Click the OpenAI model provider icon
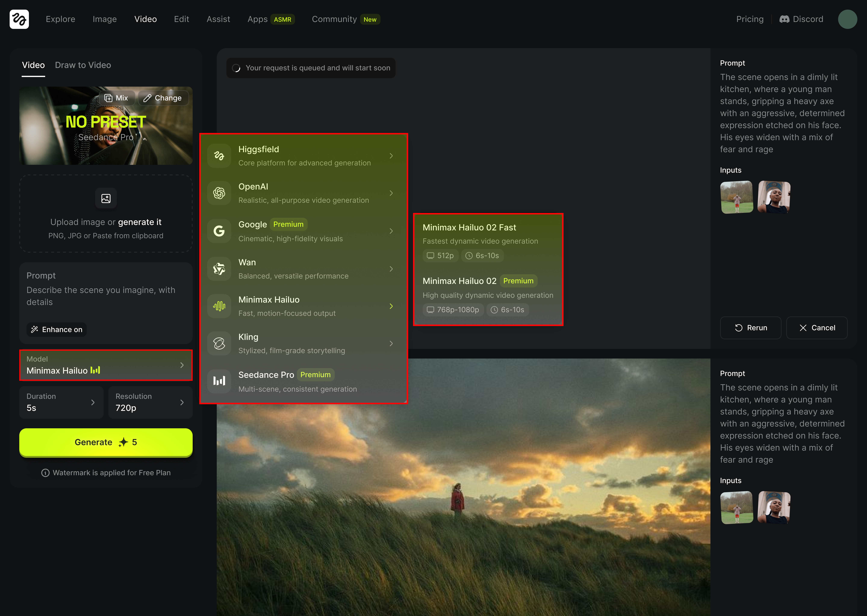The width and height of the screenshot is (867, 616). [219, 193]
